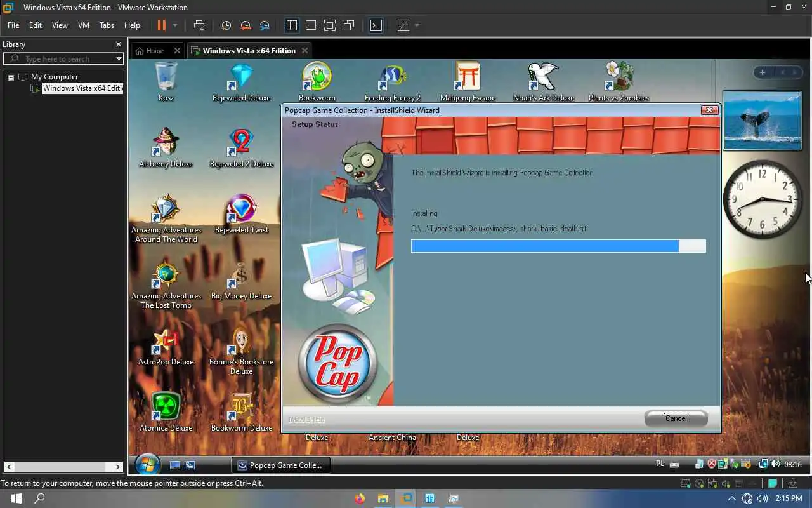812x508 pixels.
Task: Click the Vista sidebar add gadget plus
Action: point(763,72)
